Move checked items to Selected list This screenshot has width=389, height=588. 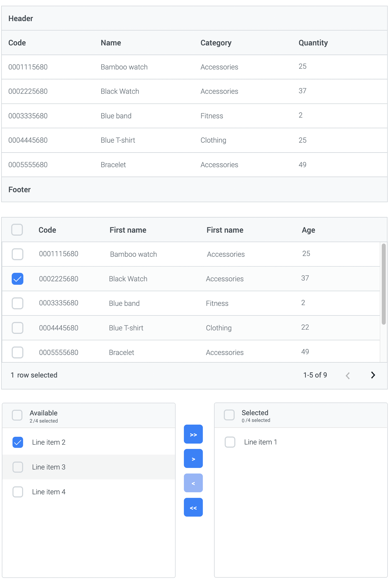click(193, 458)
